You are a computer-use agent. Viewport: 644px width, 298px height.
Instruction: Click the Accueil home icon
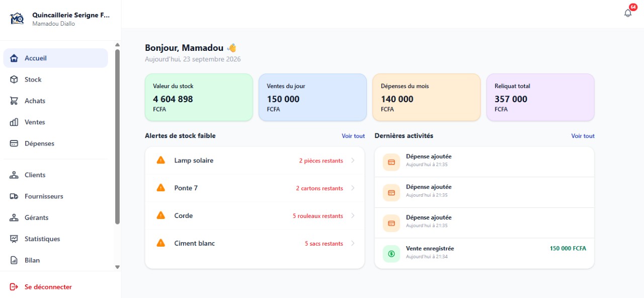(15, 58)
